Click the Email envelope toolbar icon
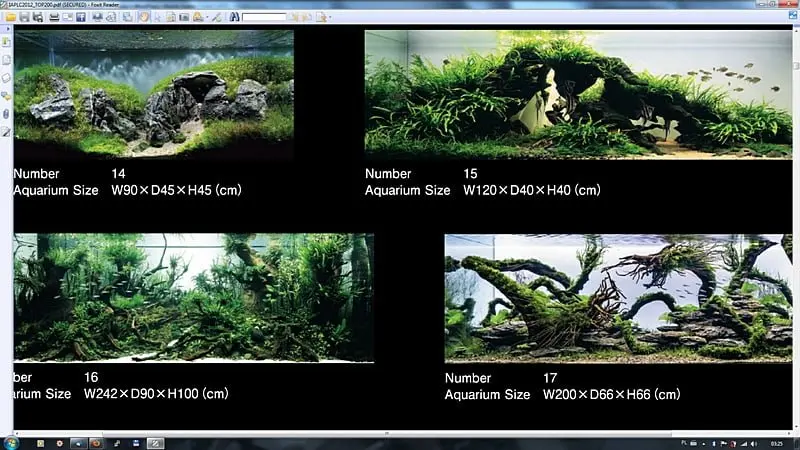Viewport: 800px width, 450px height. point(67,17)
